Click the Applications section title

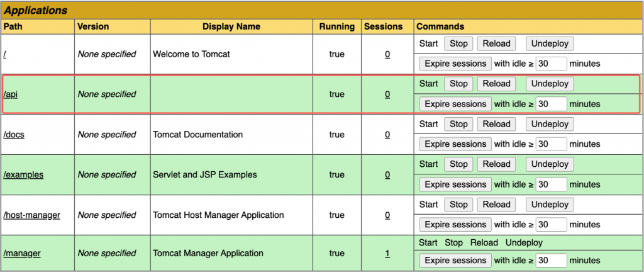click(36, 11)
